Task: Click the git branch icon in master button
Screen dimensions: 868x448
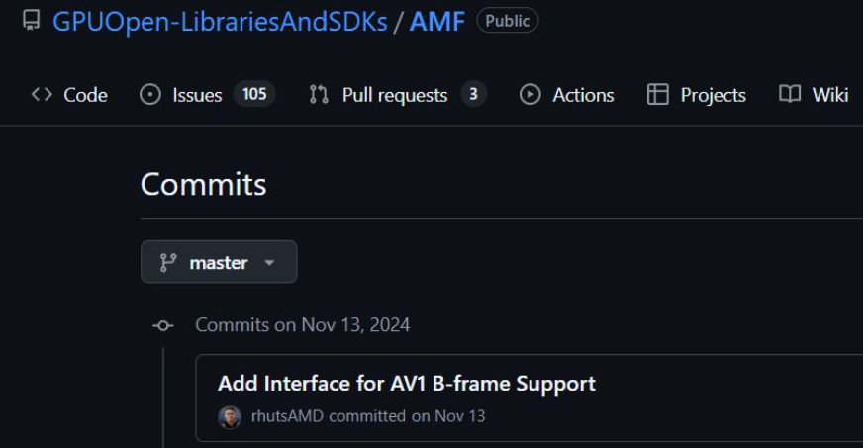Action: point(168,262)
